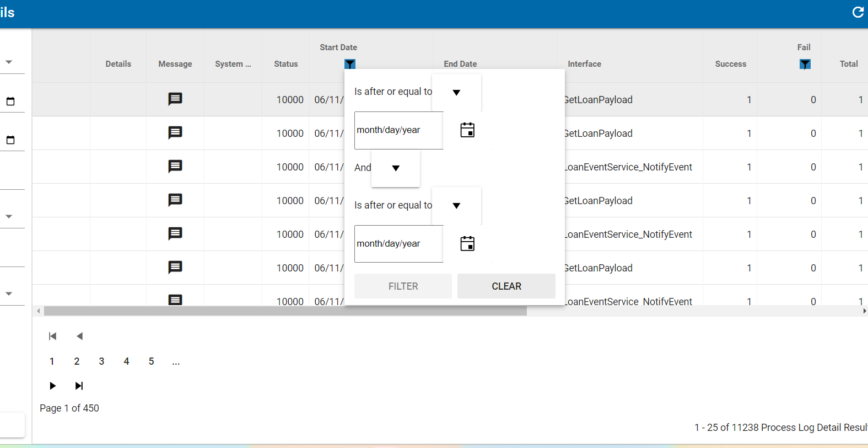Open the message icon in the first row
The width and height of the screenshot is (868, 448).
point(175,99)
